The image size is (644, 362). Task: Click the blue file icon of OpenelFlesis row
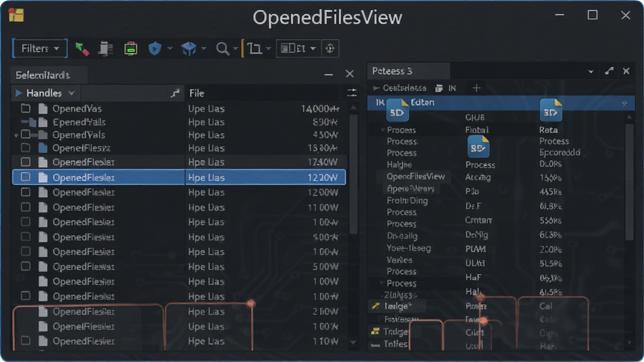point(43,148)
